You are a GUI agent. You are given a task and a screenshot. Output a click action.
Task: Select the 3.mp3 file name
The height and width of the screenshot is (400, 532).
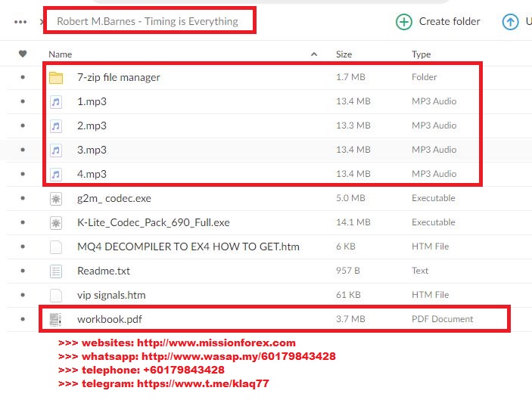click(x=92, y=150)
